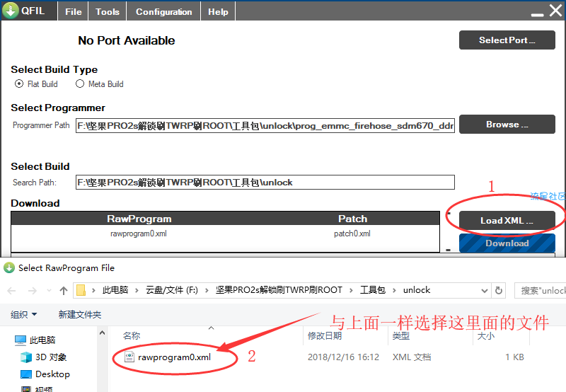Viewport: 566px width, 392px height.
Task: Select Desktop in navigation pane
Action: [45, 374]
